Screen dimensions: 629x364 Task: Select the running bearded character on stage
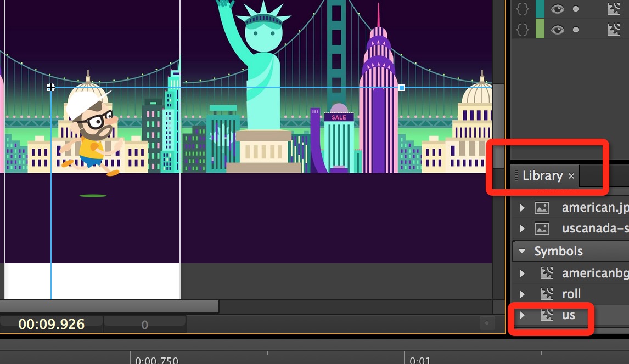tap(92, 132)
